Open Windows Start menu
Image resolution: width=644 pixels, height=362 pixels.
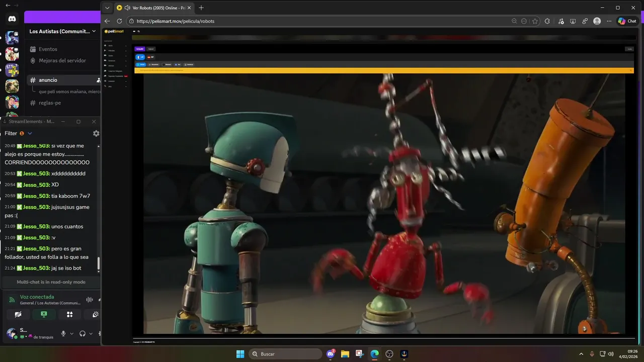point(240,354)
